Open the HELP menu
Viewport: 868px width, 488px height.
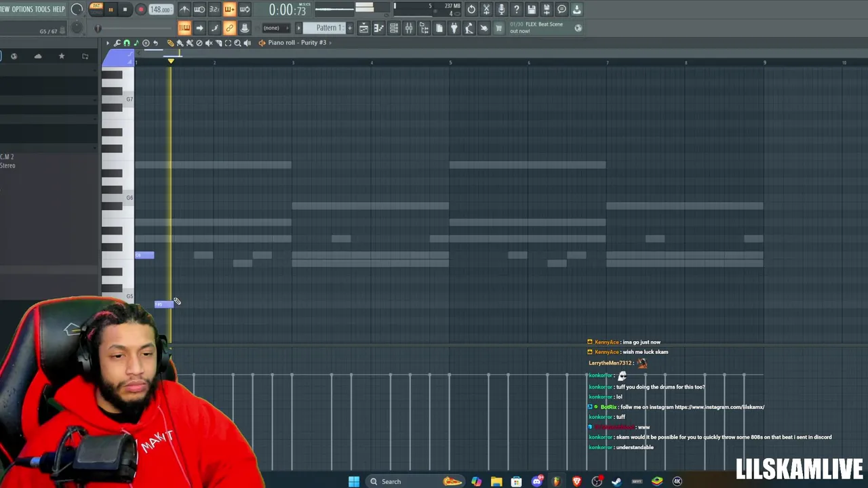click(x=59, y=9)
